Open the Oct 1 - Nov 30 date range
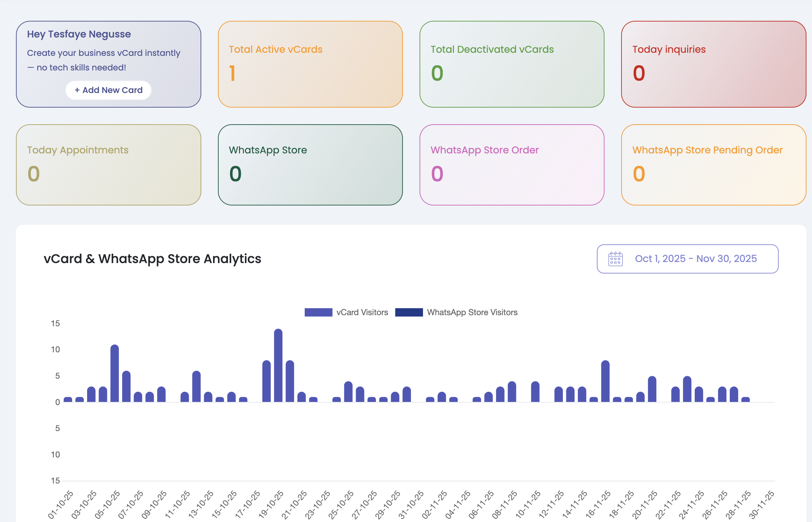The height and width of the screenshot is (522, 812). (695, 259)
